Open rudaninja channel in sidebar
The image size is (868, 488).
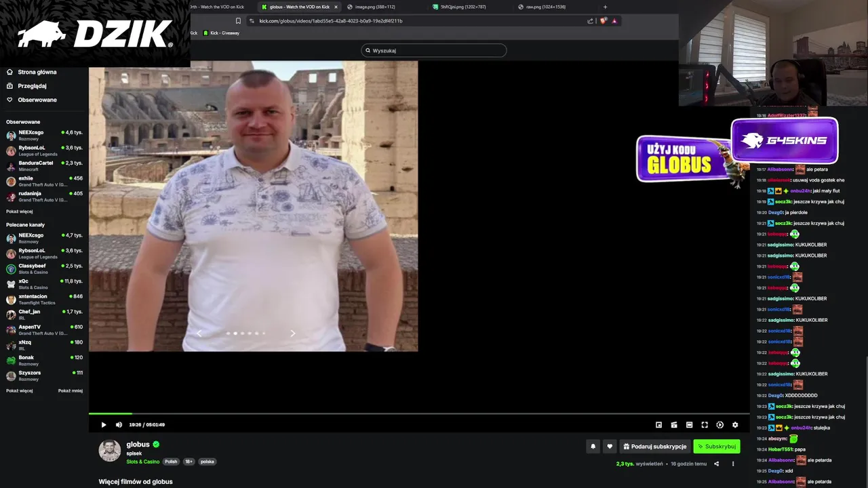[44, 196]
